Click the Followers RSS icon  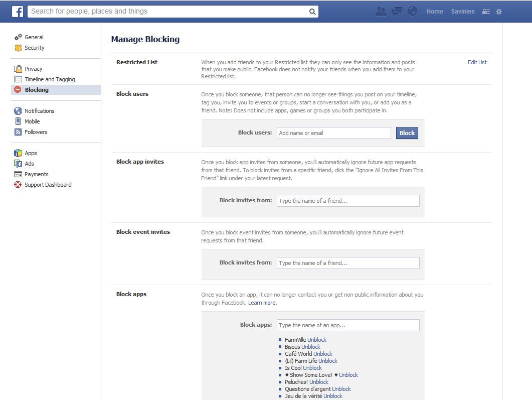18,132
